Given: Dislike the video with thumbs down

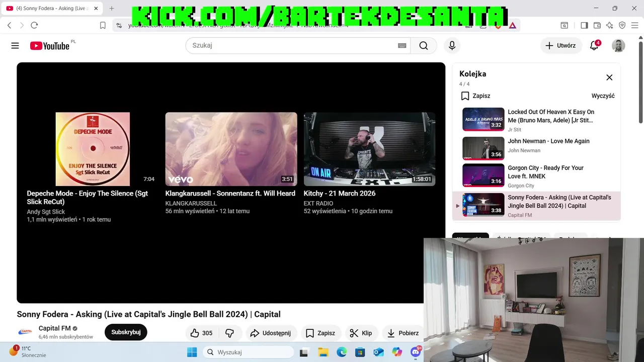Looking at the screenshot, I should pyautogui.click(x=229, y=333).
